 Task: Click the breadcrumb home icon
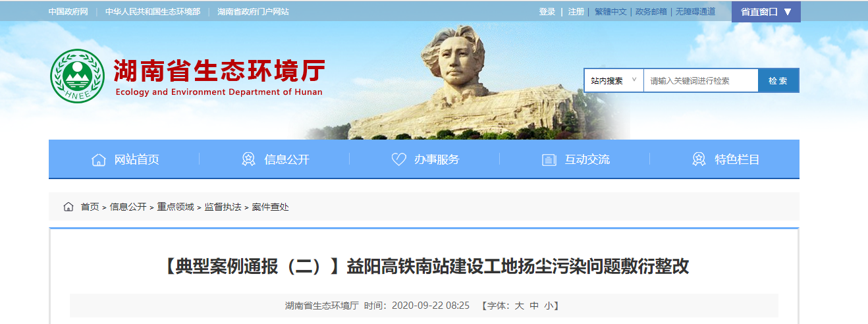pyautogui.click(x=68, y=207)
